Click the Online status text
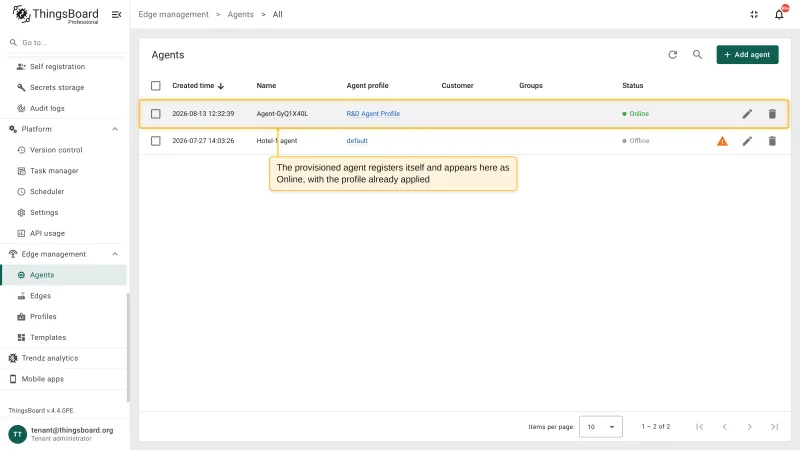This screenshot has width=800, height=450. pyautogui.click(x=639, y=114)
